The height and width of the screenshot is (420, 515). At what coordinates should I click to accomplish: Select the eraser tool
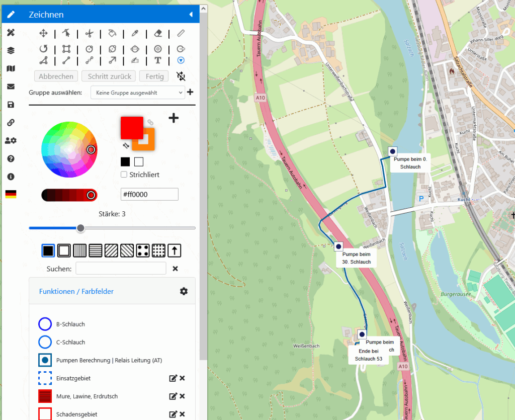pos(158,33)
